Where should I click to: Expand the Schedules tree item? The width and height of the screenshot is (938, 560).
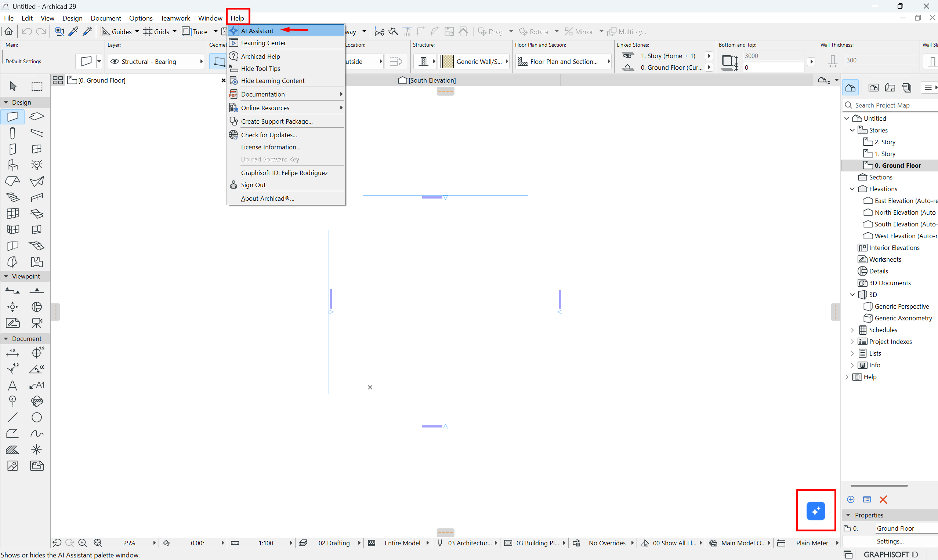(x=852, y=330)
